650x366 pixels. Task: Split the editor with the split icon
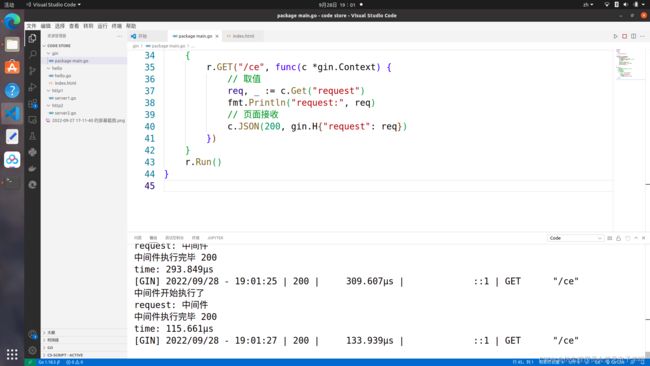(633, 36)
